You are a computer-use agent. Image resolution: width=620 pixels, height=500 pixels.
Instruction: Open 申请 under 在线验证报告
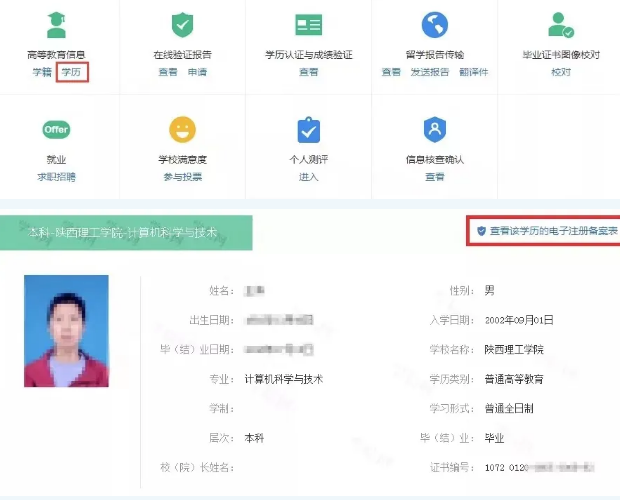197,72
